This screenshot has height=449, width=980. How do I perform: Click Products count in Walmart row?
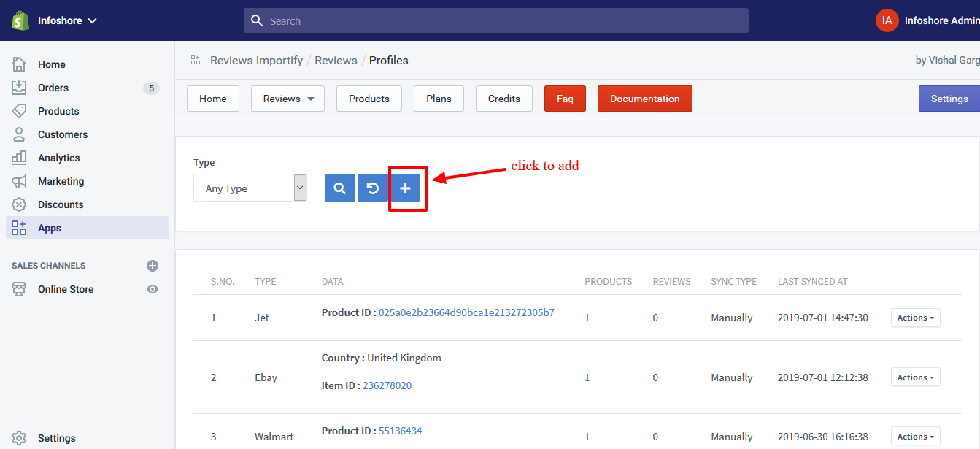pos(587,437)
